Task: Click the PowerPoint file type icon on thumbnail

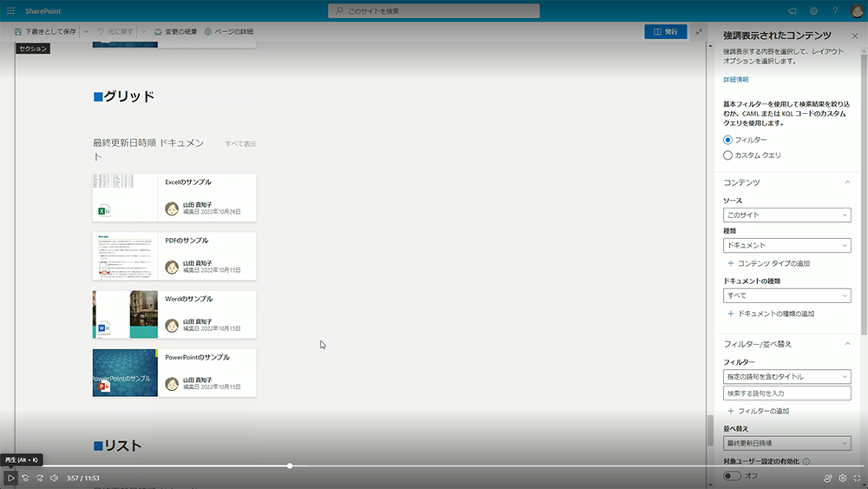Action: [103, 386]
